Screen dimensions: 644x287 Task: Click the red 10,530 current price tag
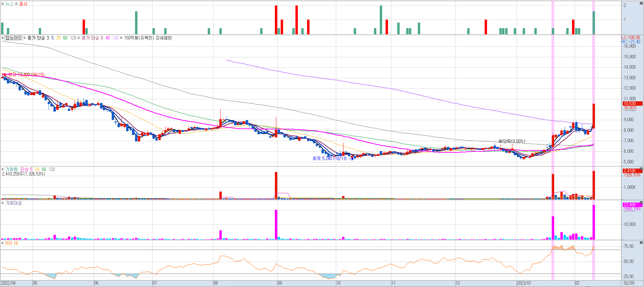[x=632, y=103]
